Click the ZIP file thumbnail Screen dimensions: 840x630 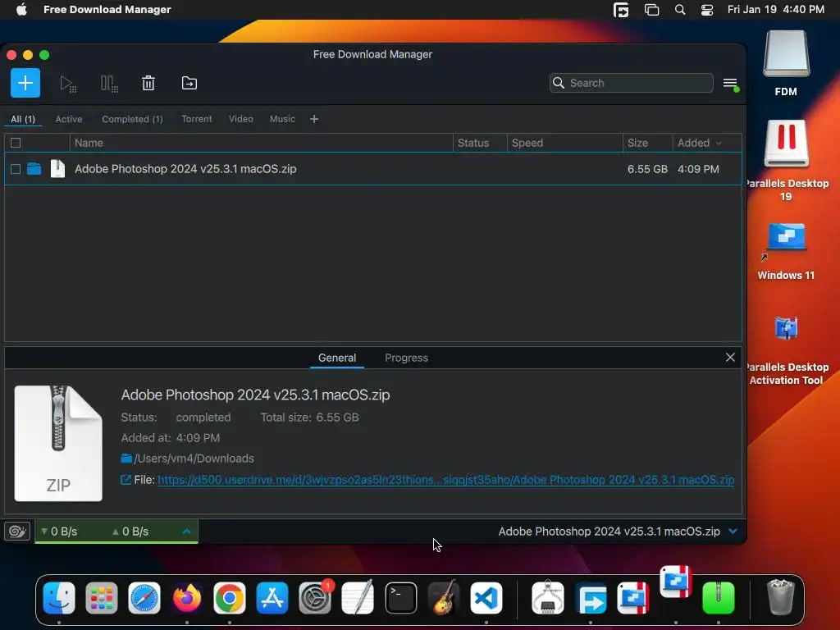click(58, 444)
